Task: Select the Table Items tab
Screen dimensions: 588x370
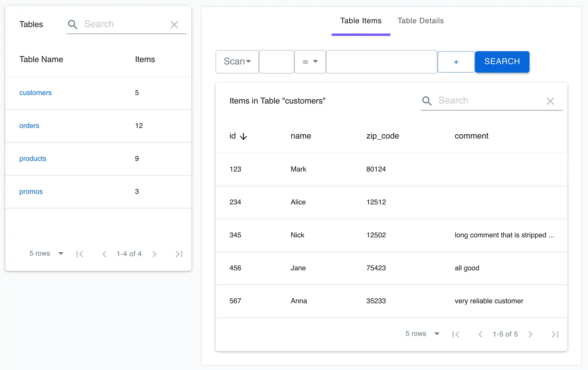Action: 361,21
